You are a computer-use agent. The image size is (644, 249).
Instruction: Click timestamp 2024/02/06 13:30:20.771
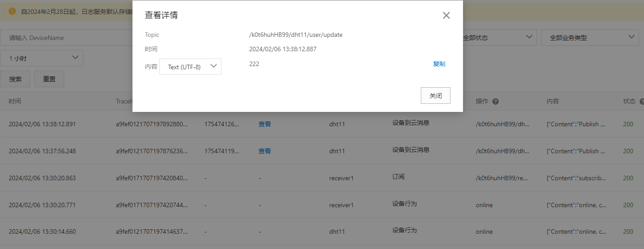click(x=42, y=205)
